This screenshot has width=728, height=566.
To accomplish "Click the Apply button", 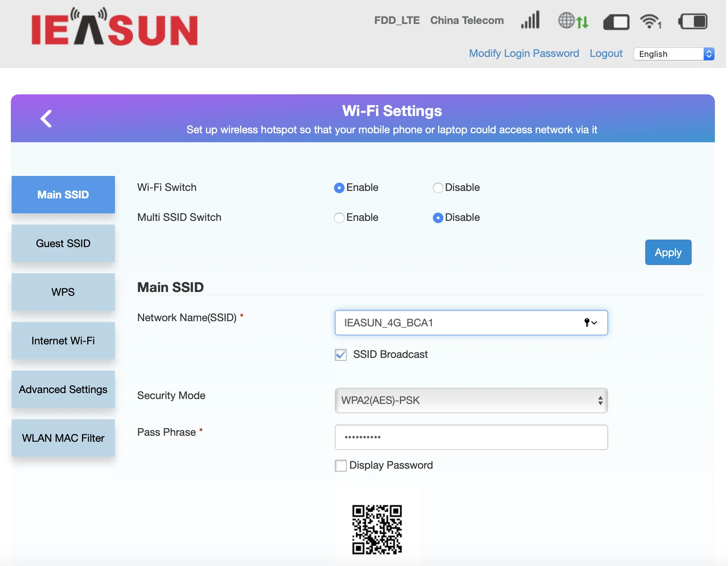I will 668,252.
